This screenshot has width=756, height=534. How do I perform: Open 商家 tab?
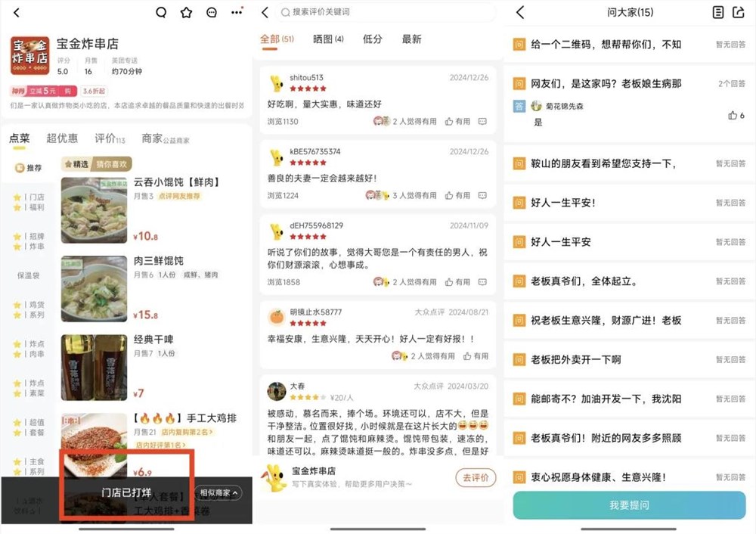165,139
